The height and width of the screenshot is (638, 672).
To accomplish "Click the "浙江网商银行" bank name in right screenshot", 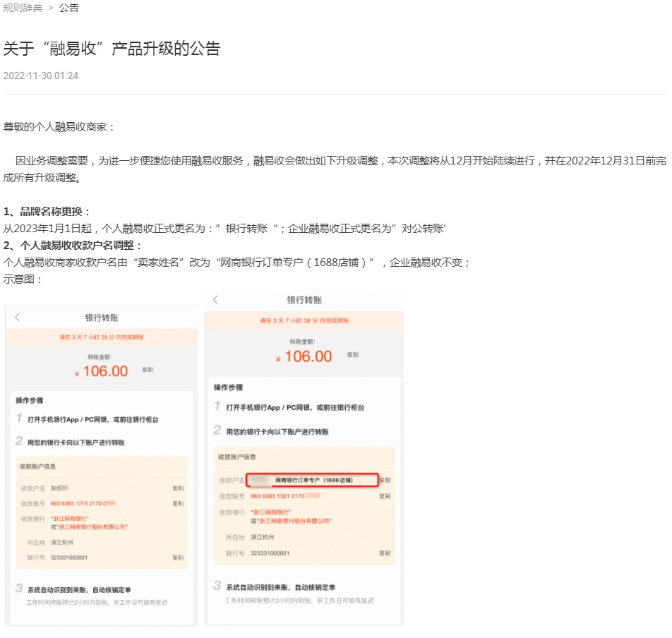I will click(x=271, y=512).
